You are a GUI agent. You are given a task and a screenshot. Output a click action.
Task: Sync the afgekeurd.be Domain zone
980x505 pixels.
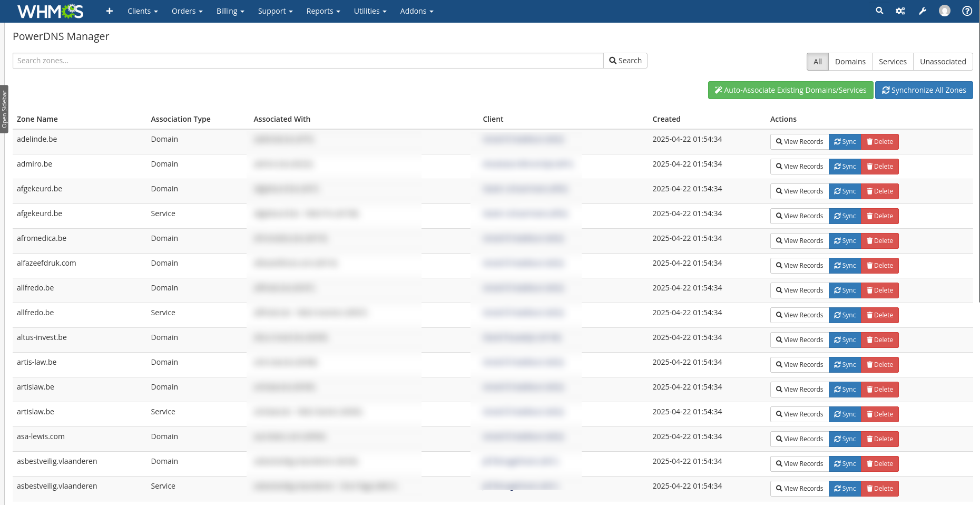845,191
